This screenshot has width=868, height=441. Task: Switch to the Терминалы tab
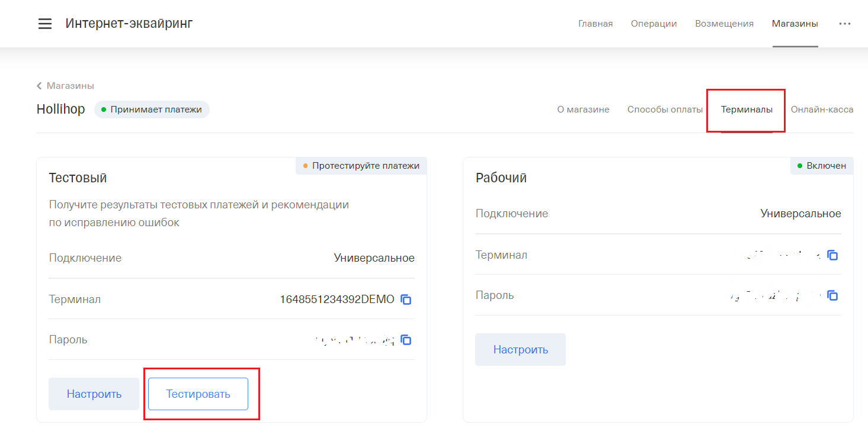tap(747, 110)
